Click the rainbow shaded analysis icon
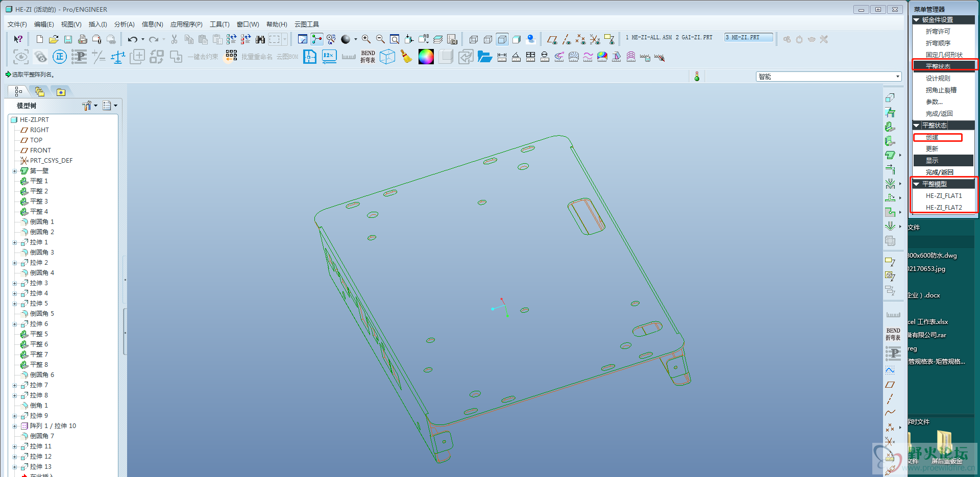The width and height of the screenshot is (980, 477). [x=602, y=57]
